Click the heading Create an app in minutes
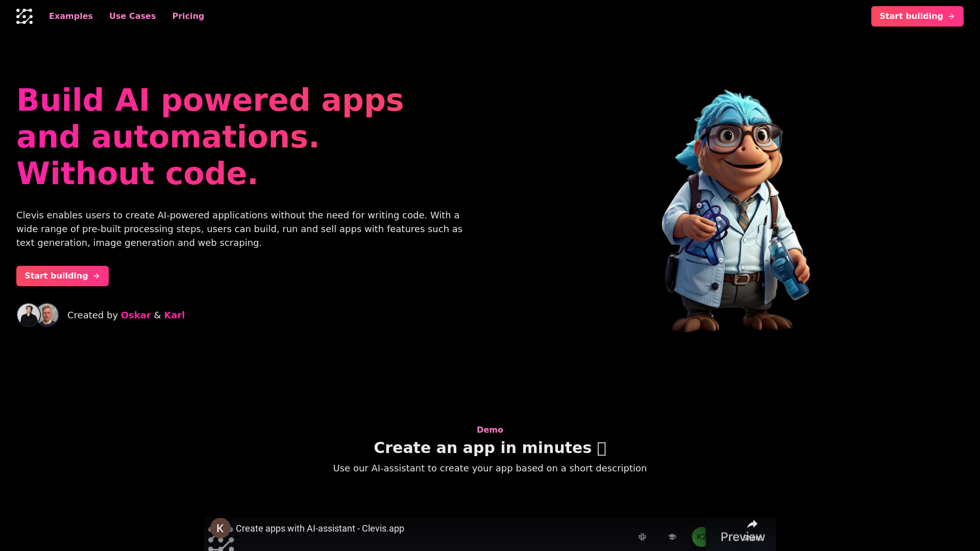The width and height of the screenshot is (980, 551). [x=490, y=447]
